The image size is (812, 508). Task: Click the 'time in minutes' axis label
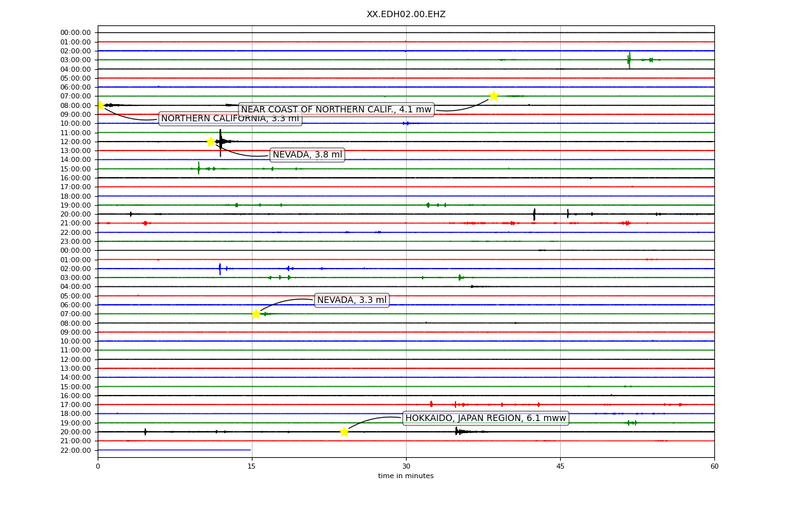(x=406, y=476)
